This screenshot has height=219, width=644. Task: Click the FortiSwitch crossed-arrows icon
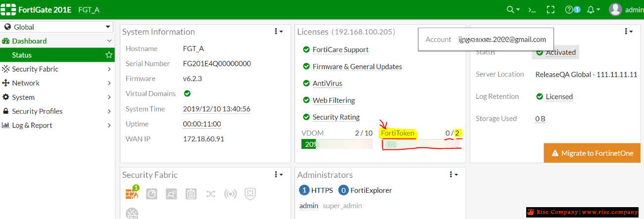(211, 194)
